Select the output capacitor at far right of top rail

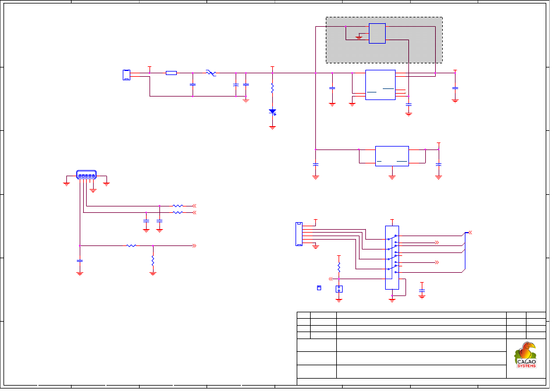click(x=455, y=88)
